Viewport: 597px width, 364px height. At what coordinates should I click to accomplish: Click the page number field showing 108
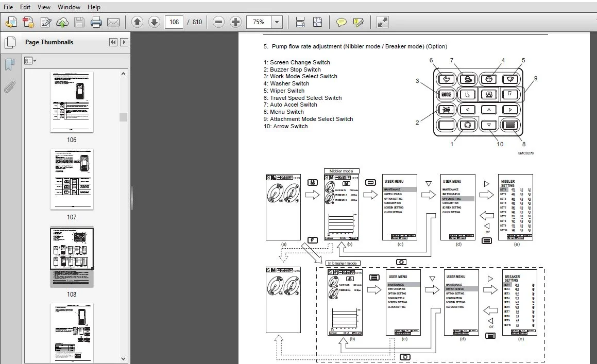pyautogui.click(x=174, y=22)
